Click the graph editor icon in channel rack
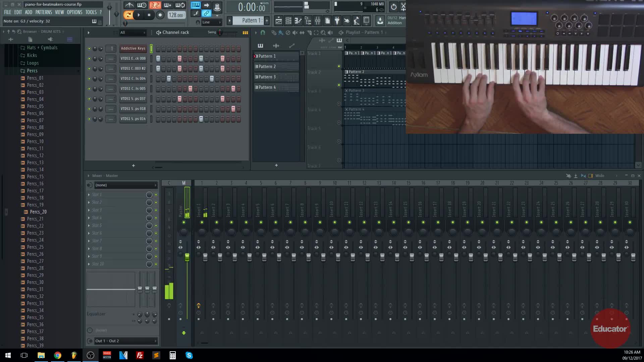The height and width of the screenshot is (362, 644). (x=245, y=33)
